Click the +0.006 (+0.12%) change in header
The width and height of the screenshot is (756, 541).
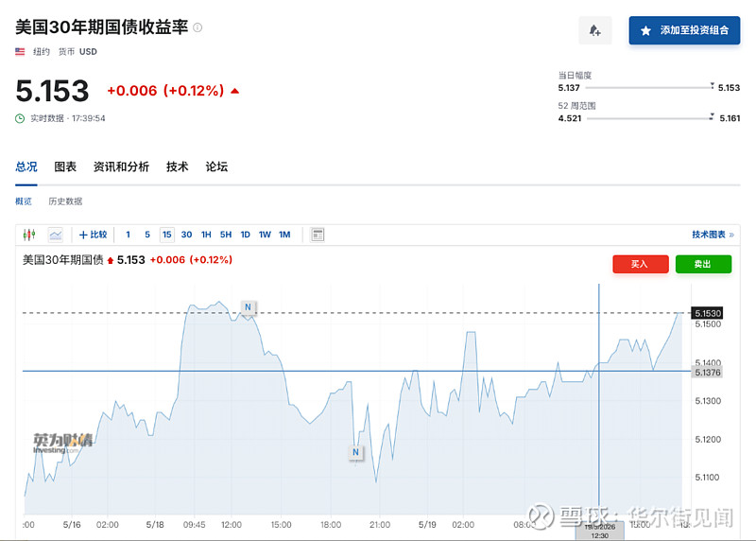[x=165, y=91]
